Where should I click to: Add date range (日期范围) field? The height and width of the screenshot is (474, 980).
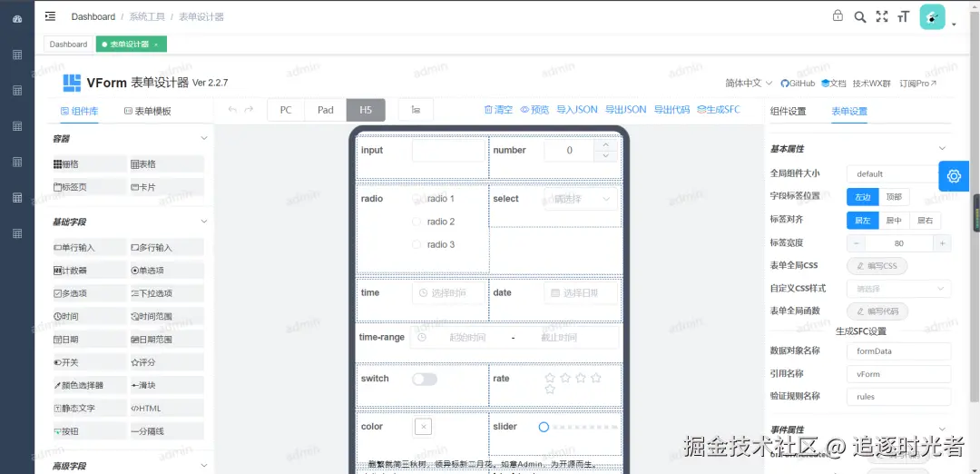point(166,340)
